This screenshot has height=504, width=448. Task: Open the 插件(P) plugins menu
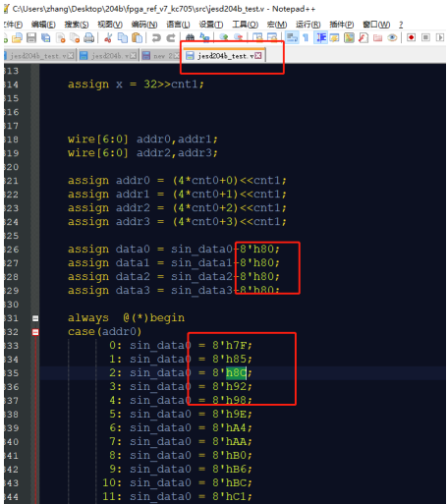click(x=342, y=25)
